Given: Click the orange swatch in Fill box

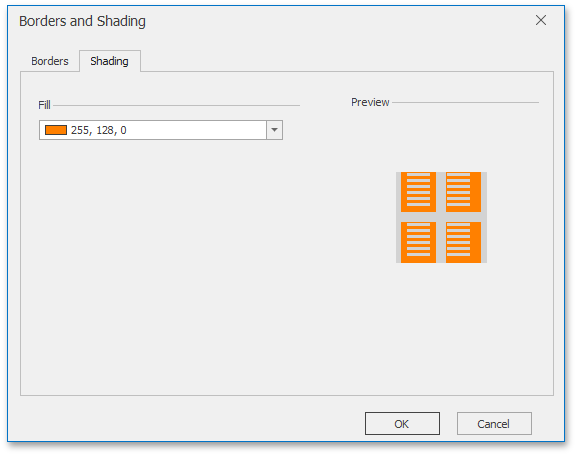Looking at the screenshot, I should (x=56, y=130).
